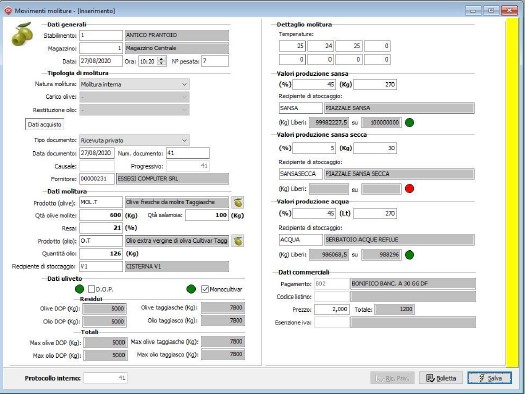525x394 pixels.
Task: Click the ANTICO FRANTOIO text
Action: click(x=152, y=35)
